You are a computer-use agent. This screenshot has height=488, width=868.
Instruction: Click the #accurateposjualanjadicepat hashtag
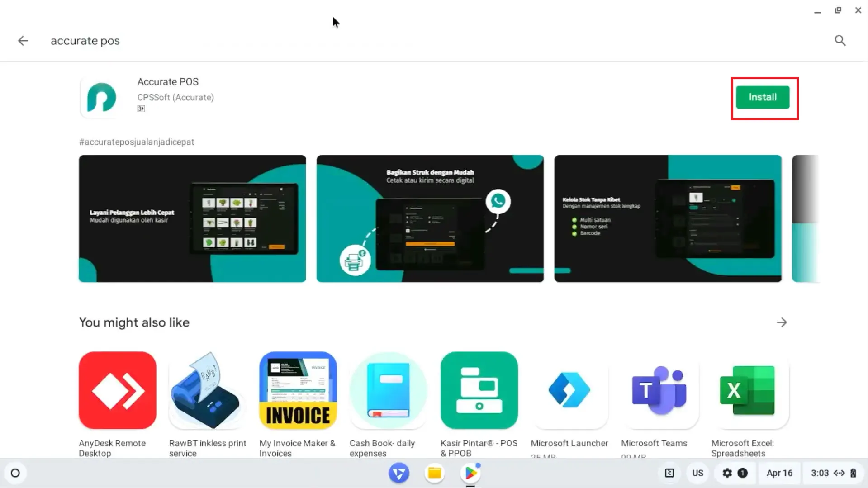[x=137, y=142]
